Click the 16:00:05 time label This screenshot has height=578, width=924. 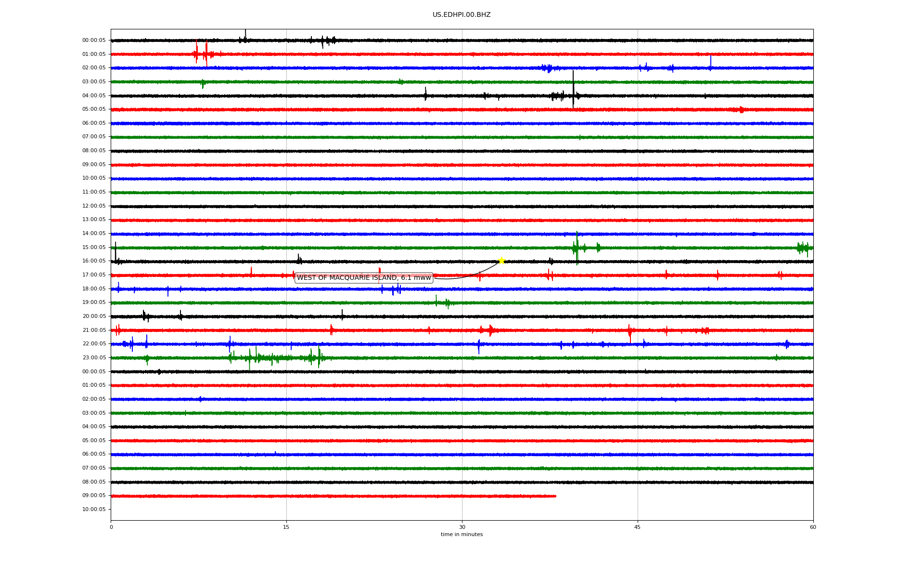point(94,261)
